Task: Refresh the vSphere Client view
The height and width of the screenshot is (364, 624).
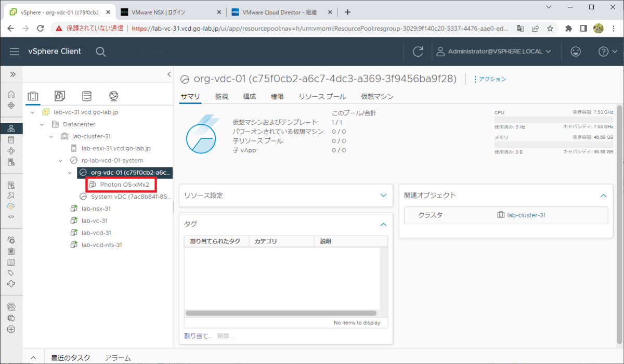Action: (418, 51)
